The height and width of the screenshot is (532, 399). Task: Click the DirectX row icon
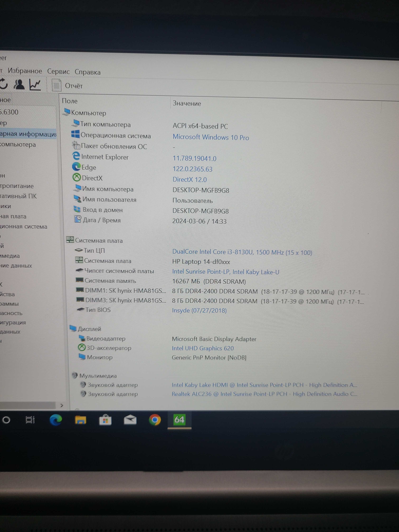(x=77, y=177)
